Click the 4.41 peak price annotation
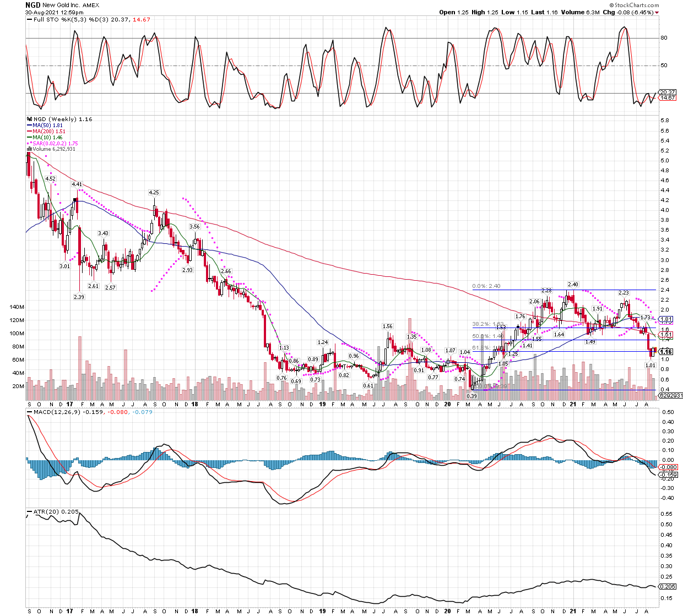 click(77, 184)
